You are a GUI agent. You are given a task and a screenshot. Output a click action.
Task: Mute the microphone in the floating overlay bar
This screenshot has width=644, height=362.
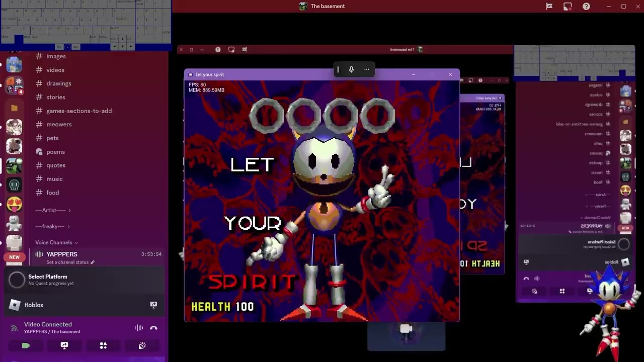[351, 69]
